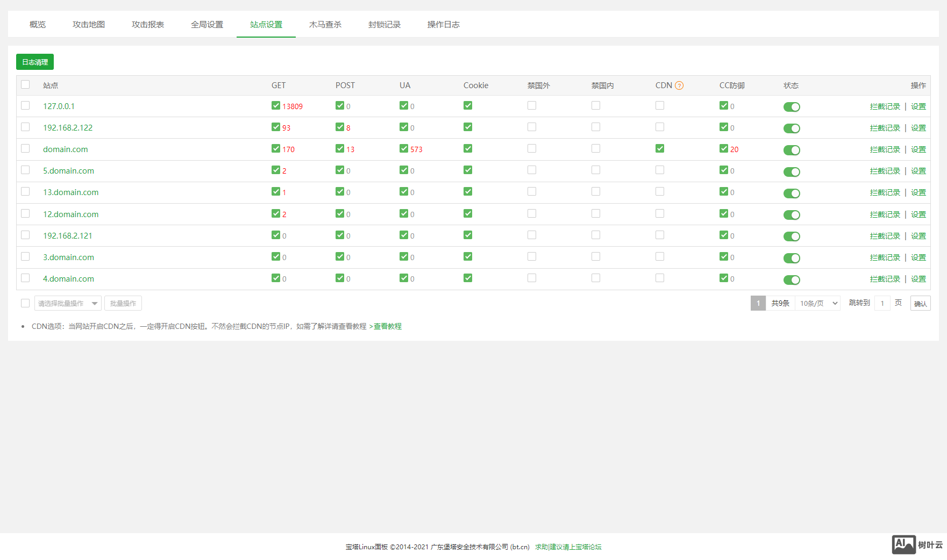This screenshot has width=947, height=560.
Task: Click the 查看教程 tutorial link
Action: point(387,327)
